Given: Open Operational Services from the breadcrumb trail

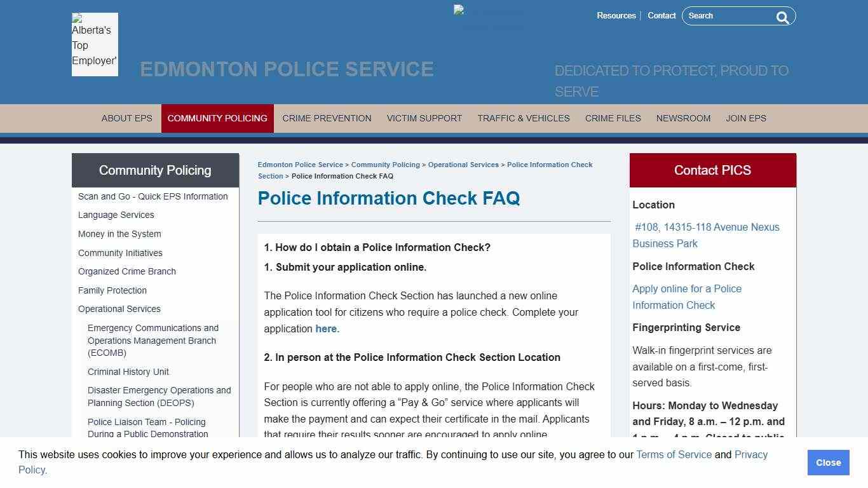Looking at the screenshot, I should [x=463, y=164].
